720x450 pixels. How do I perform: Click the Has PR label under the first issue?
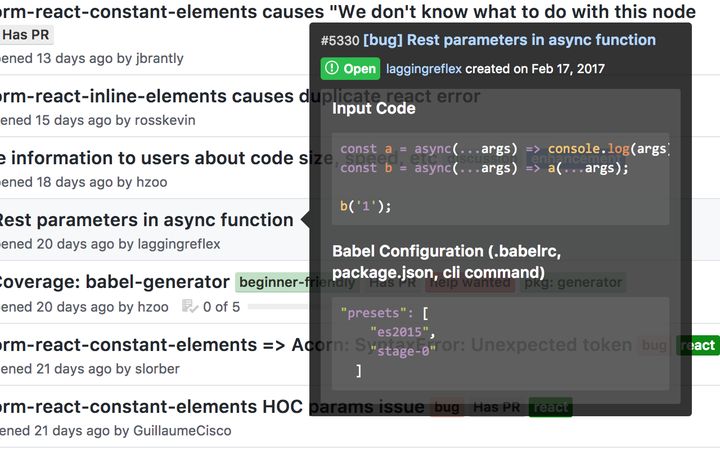click(26, 35)
